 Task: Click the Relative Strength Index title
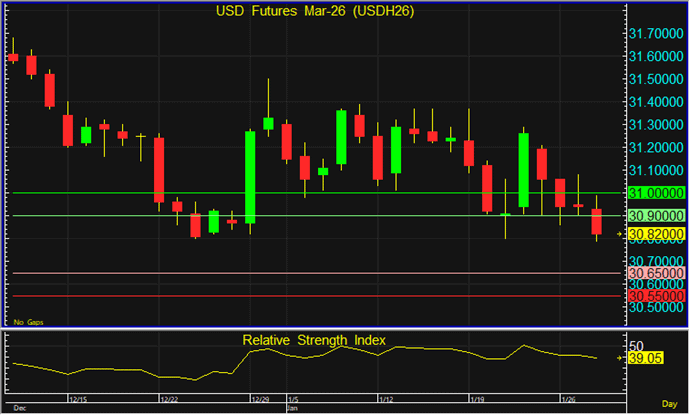tap(314, 340)
